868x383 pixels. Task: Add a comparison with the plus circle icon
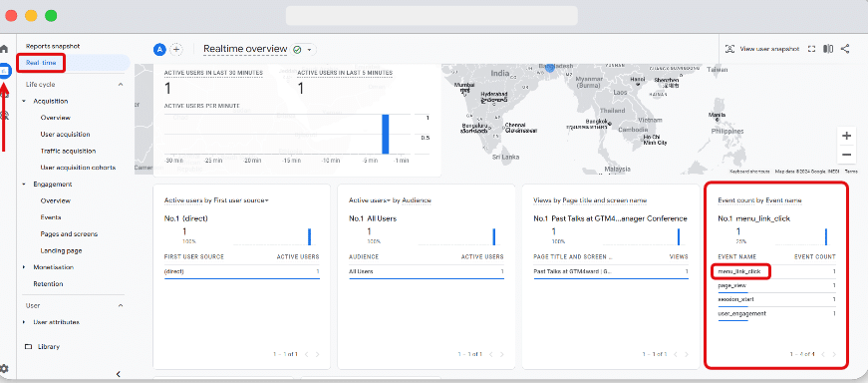pyautogui.click(x=176, y=49)
